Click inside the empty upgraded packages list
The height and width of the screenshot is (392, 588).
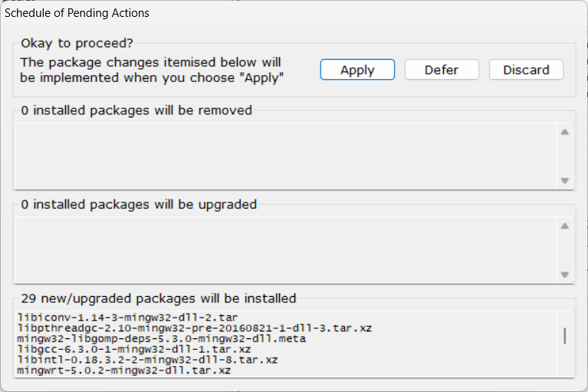(286, 250)
